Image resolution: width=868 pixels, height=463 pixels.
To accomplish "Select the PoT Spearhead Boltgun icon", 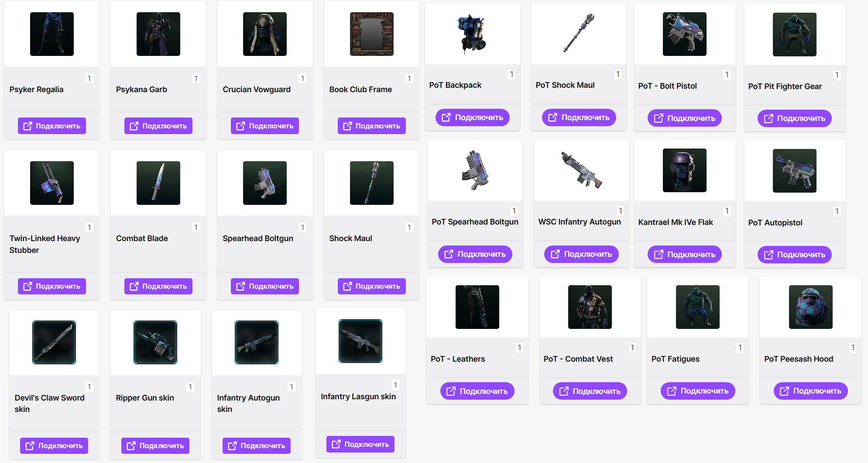I will coord(475,170).
